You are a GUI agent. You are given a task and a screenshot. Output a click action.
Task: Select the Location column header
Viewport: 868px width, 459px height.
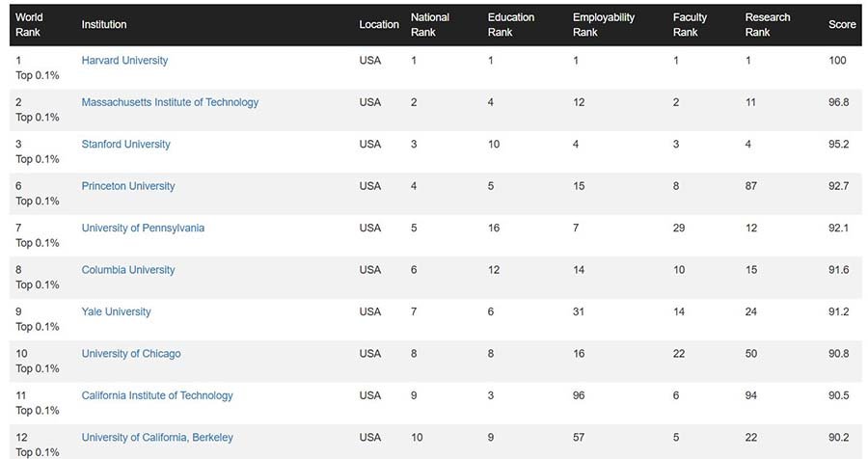tap(379, 25)
